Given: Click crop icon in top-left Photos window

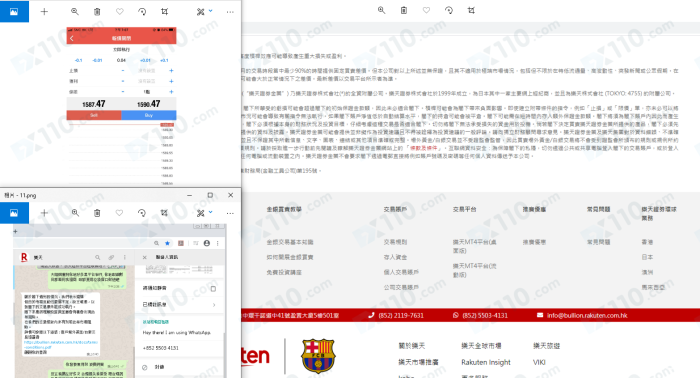Looking at the screenshot, I should [x=164, y=12].
